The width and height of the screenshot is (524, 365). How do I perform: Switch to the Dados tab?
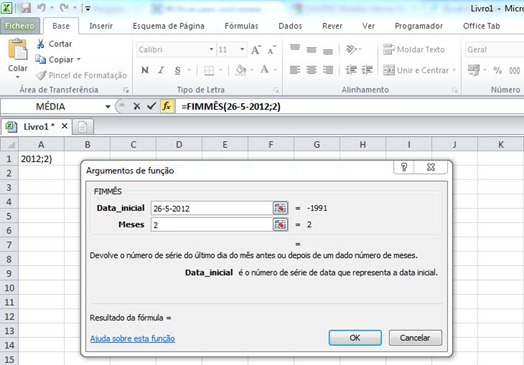click(x=290, y=26)
